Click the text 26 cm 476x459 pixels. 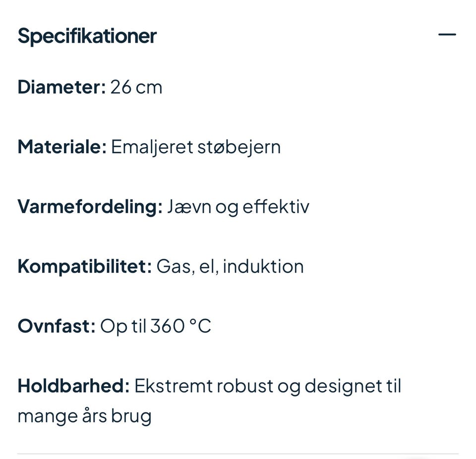[136, 87]
